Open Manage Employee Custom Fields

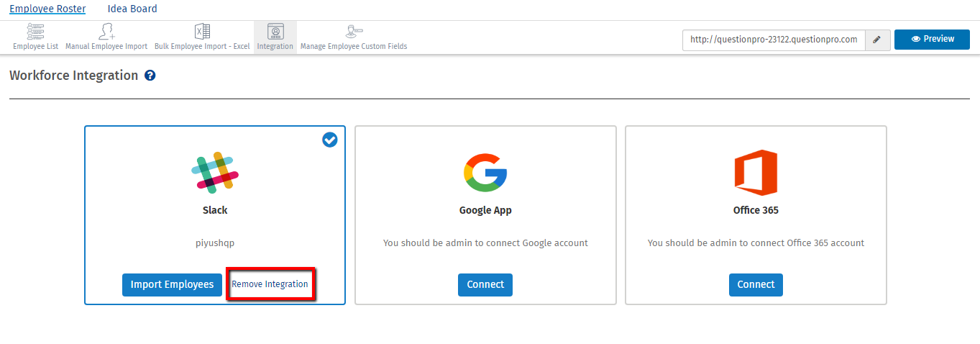[x=353, y=32]
